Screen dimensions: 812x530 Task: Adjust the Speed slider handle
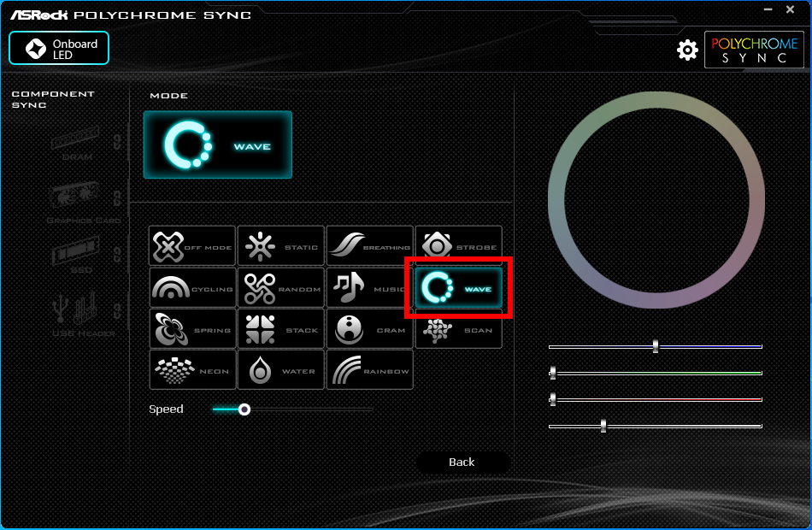coord(244,409)
